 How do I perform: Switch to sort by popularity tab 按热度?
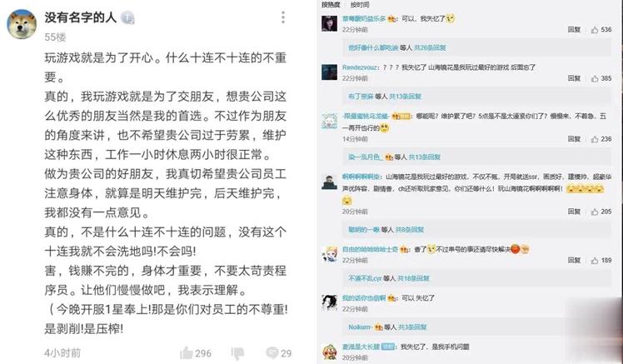331,4
